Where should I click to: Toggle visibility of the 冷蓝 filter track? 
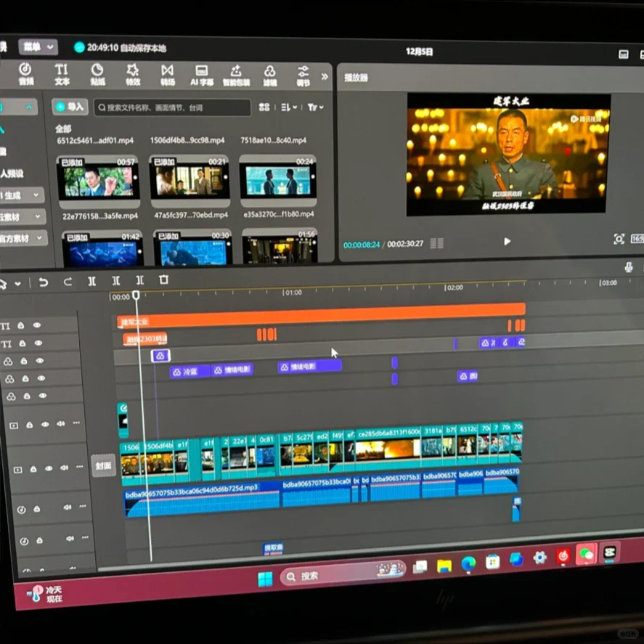coord(41,378)
